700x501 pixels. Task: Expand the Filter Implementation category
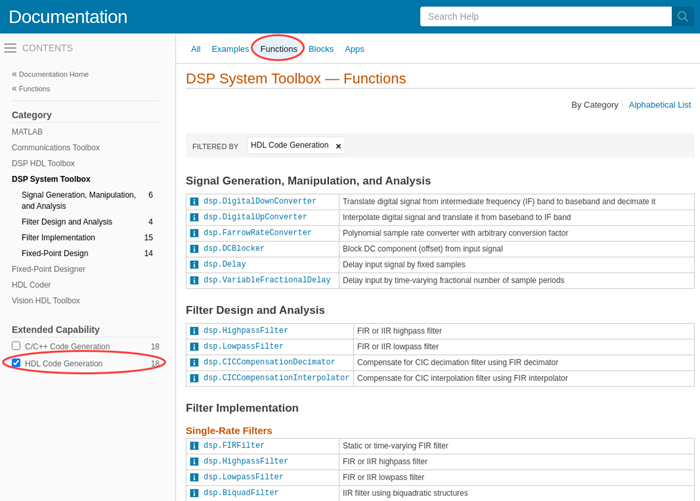[x=58, y=238]
